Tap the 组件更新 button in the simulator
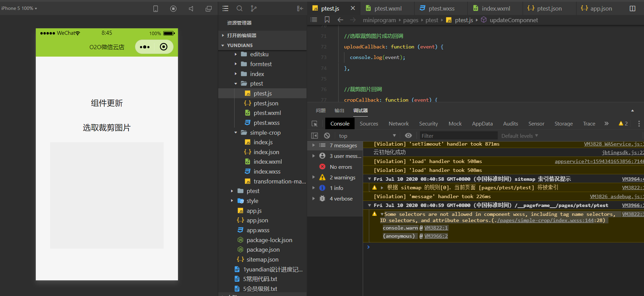Image resolution: width=644 pixels, height=296 pixels. pos(107,103)
